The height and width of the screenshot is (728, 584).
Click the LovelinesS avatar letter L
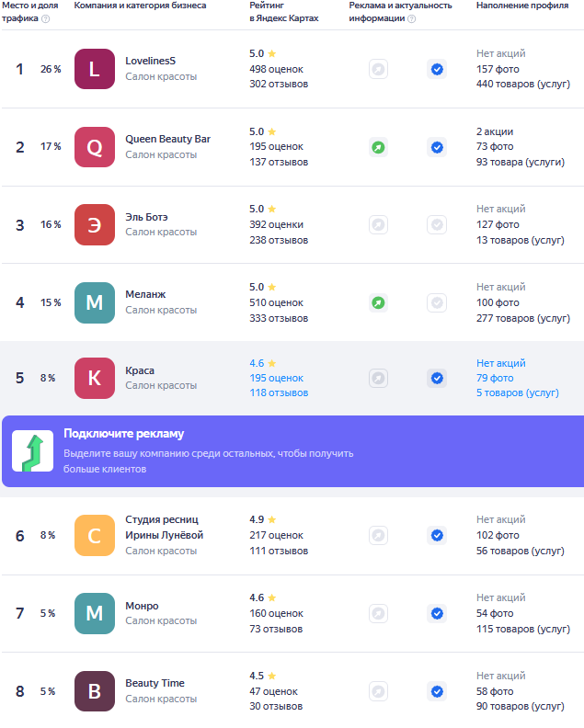(95, 69)
